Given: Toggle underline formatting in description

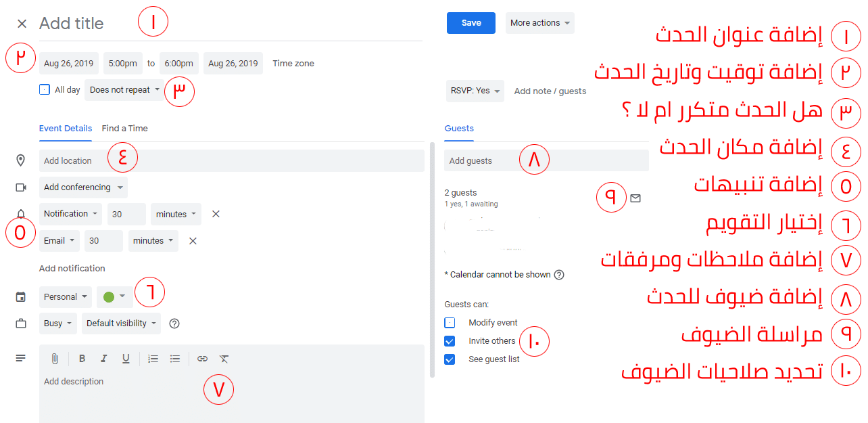Looking at the screenshot, I should [126, 359].
